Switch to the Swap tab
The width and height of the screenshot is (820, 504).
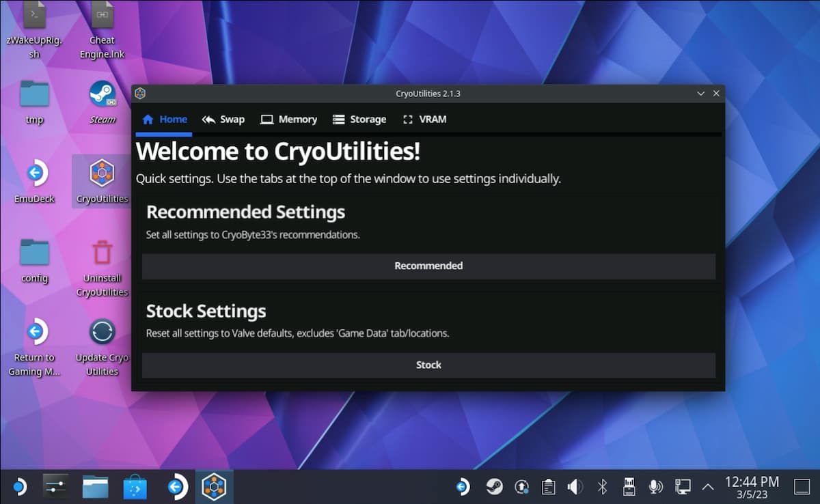[x=223, y=119]
